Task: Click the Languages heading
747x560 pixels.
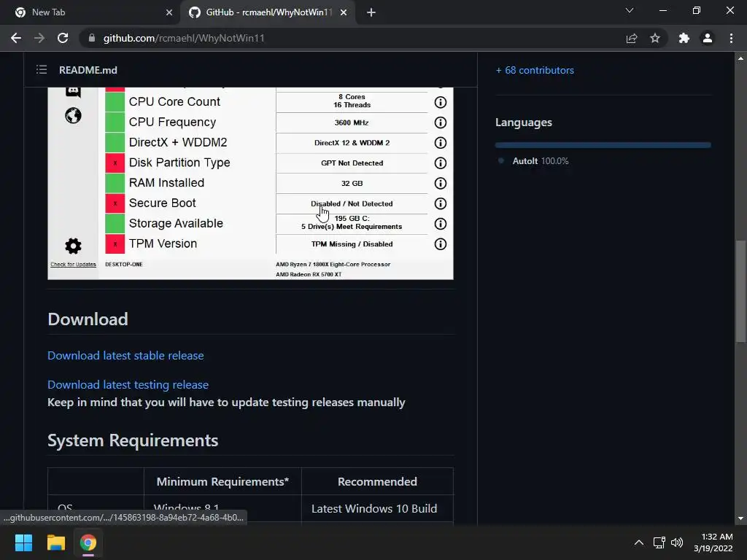Action: click(524, 122)
